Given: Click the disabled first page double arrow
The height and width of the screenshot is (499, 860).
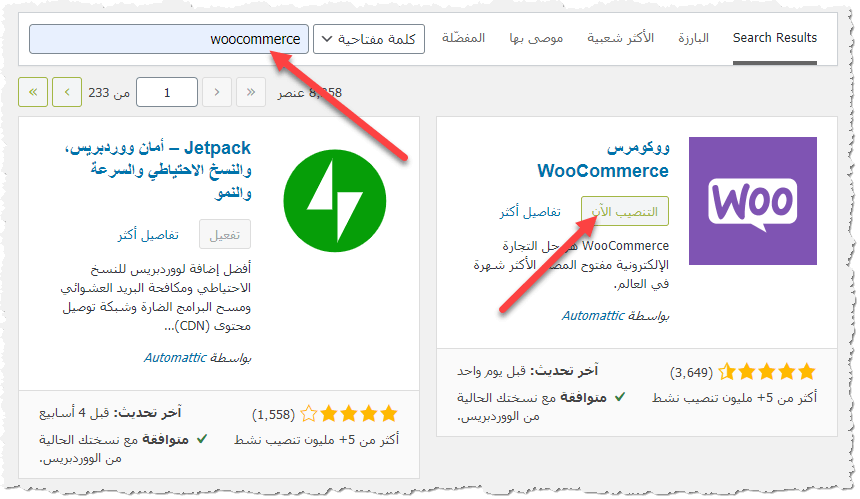Looking at the screenshot, I should [251, 92].
